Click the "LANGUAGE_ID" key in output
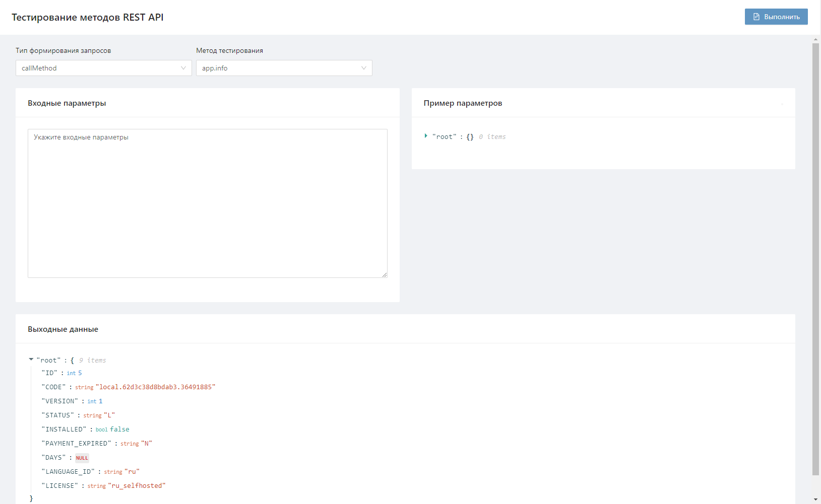Viewport: 821px width, 504px height. 68,472
